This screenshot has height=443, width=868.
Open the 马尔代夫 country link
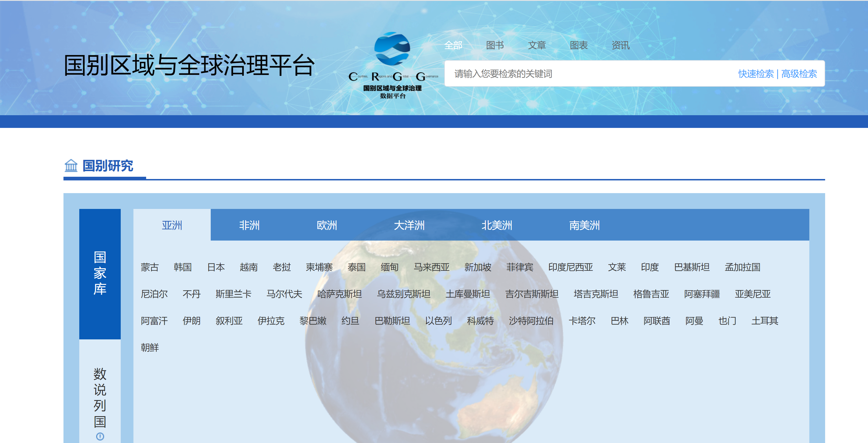[x=284, y=294]
